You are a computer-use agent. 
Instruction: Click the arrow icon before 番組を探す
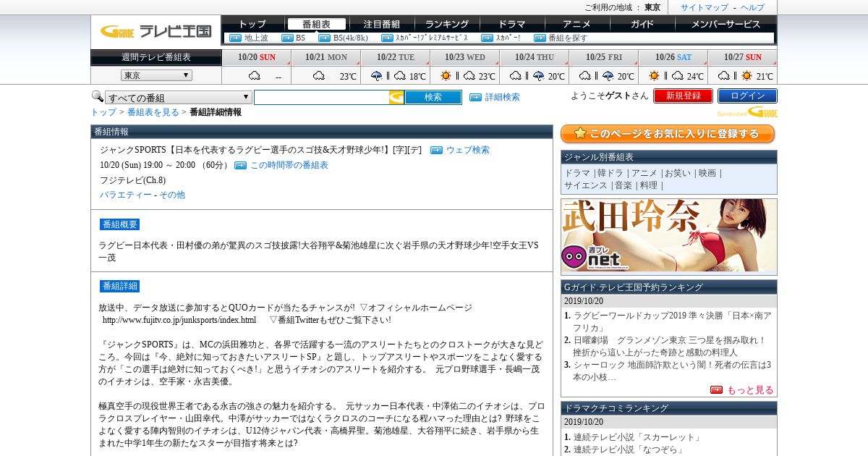(540, 38)
